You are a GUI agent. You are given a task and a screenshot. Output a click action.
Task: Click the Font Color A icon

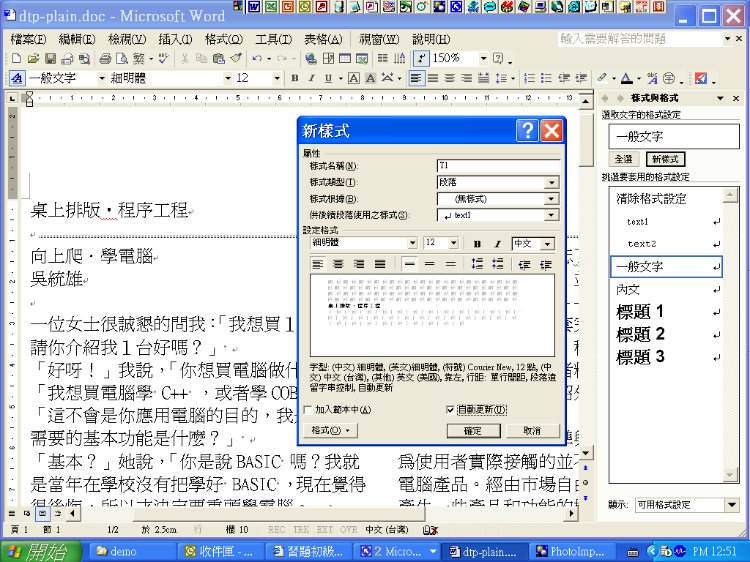point(627,78)
